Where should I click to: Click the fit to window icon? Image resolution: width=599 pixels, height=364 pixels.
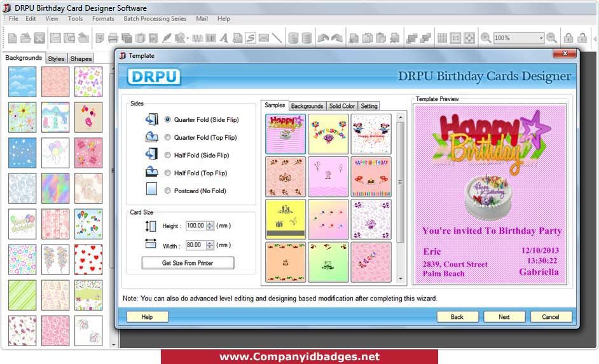click(469, 37)
